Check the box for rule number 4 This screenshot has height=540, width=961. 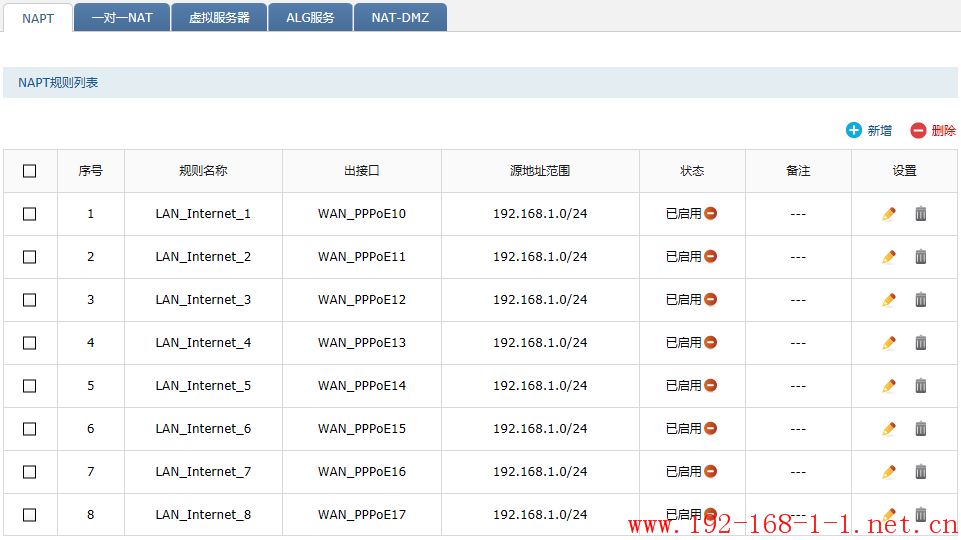pos(29,343)
